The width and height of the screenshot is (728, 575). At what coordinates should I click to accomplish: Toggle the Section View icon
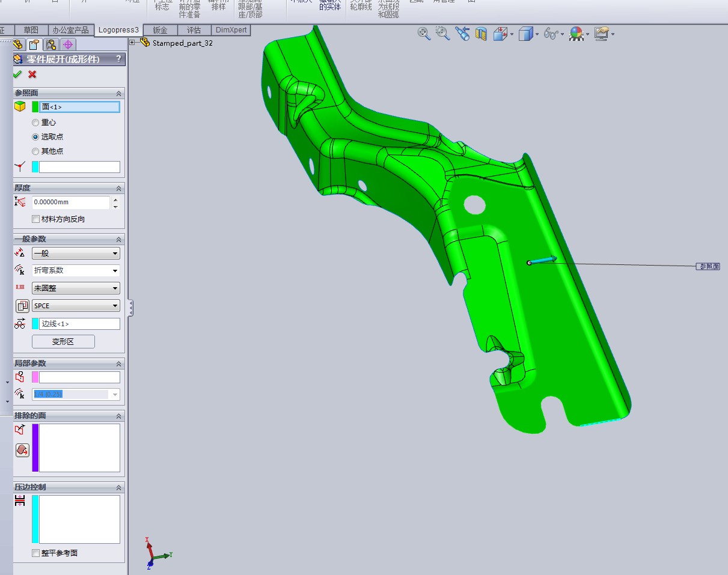[x=481, y=34]
